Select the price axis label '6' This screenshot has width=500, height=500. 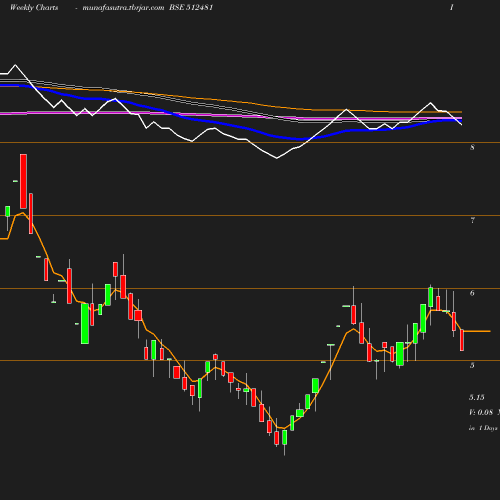(x=472, y=293)
